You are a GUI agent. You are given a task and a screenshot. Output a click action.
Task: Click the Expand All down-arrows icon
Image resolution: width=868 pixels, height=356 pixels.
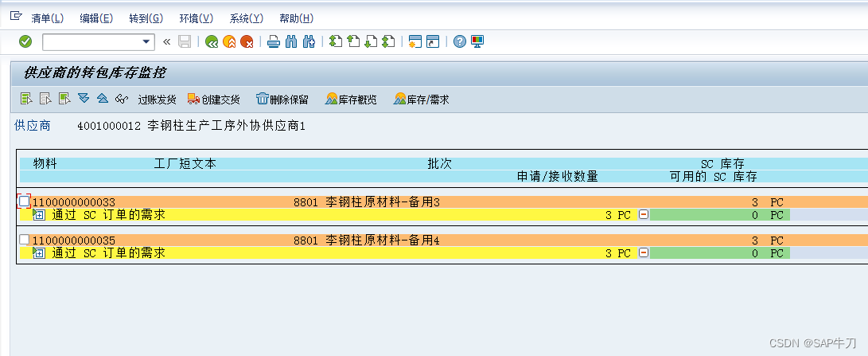(84, 99)
